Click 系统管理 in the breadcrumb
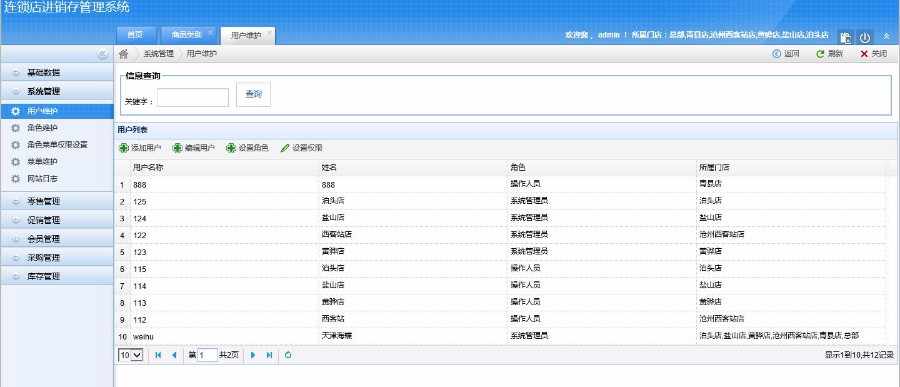Image resolution: width=900 pixels, height=387 pixels. (158, 54)
